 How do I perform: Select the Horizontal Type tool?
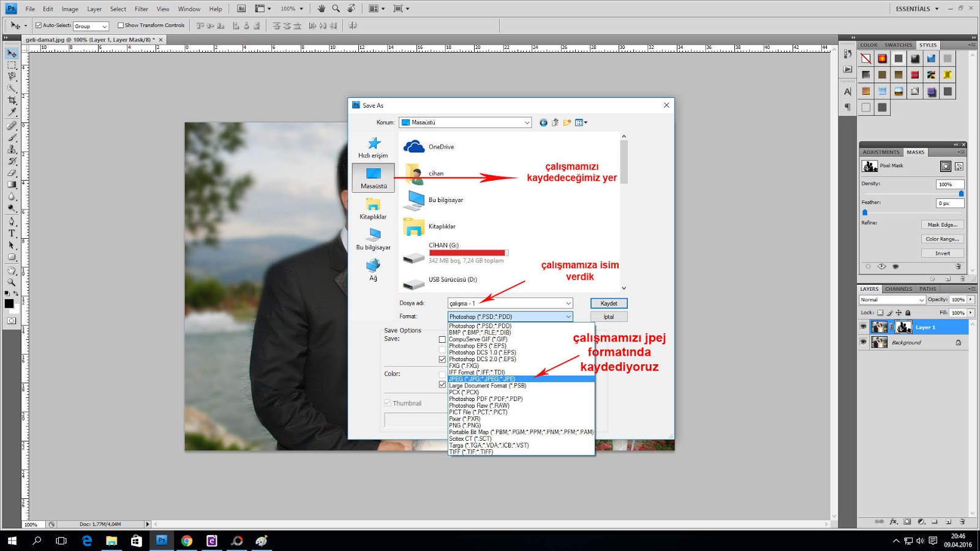click(x=12, y=233)
